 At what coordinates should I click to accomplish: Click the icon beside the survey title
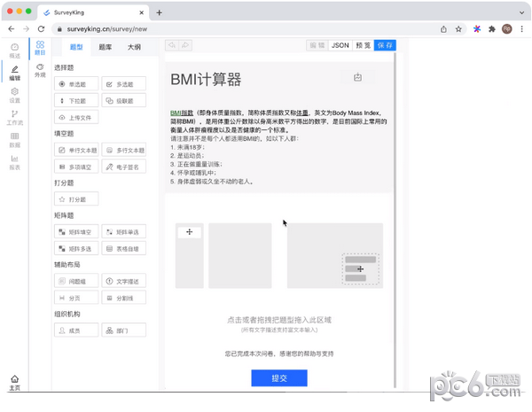(x=357, y=77)
